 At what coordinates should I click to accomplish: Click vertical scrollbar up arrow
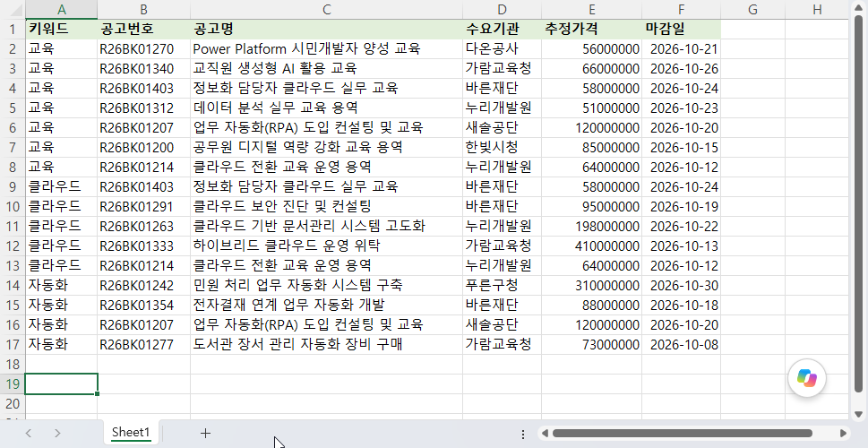pyautogui.click(x=858, y=9)
